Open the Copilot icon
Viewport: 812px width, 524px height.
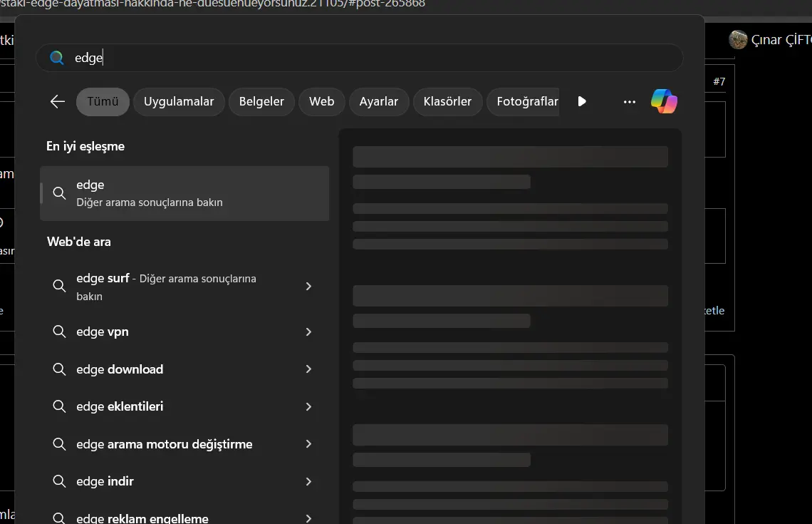click(664, 101)
